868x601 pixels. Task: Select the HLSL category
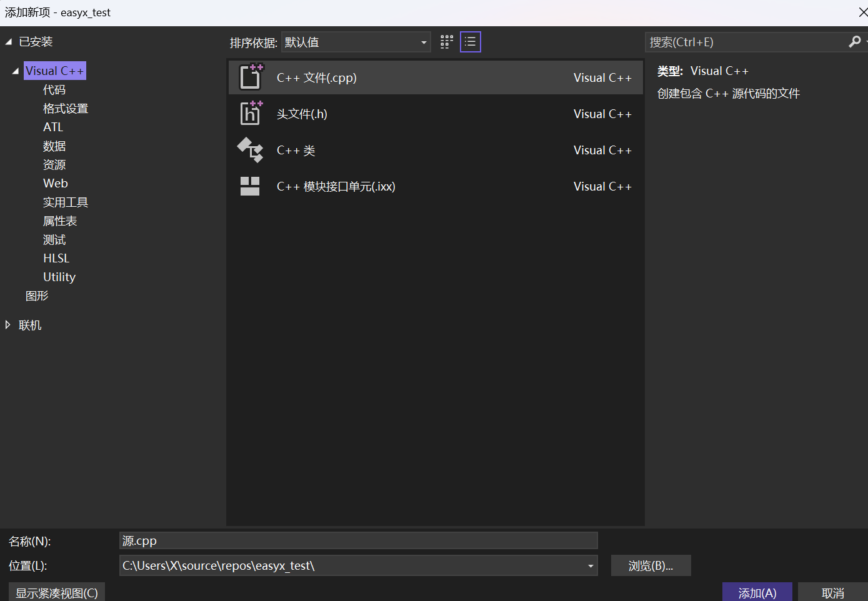click(56, 258)
